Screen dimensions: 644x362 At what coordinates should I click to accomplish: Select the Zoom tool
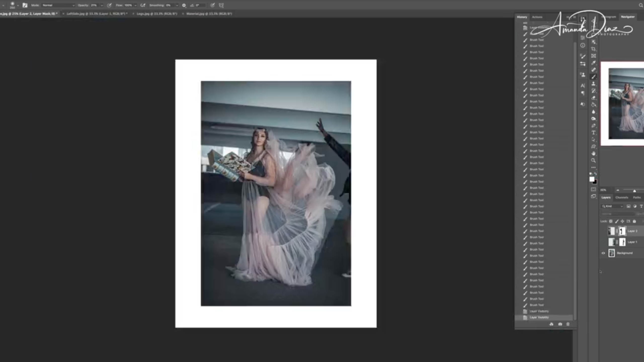(x=593, y=160)
